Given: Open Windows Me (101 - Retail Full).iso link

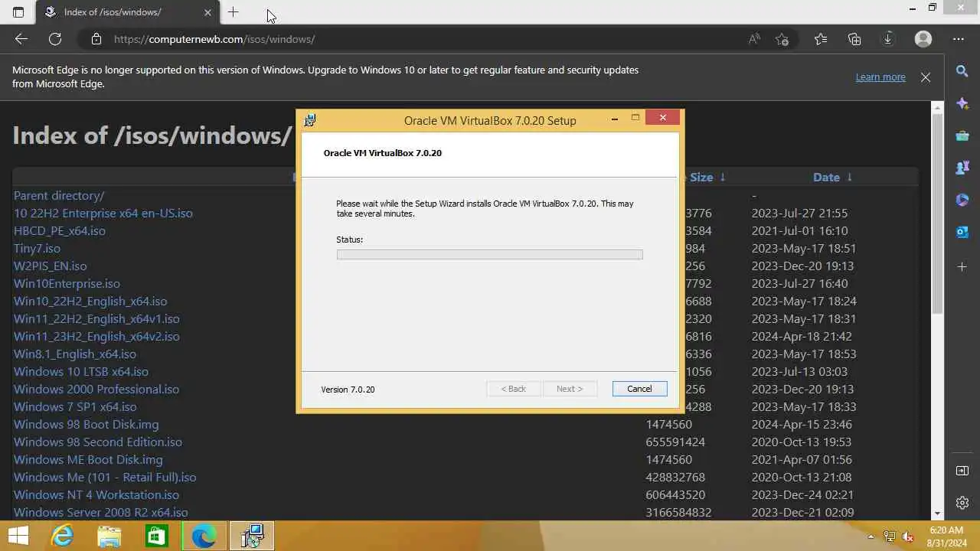Looking at the screenshot, I should 105,477.
